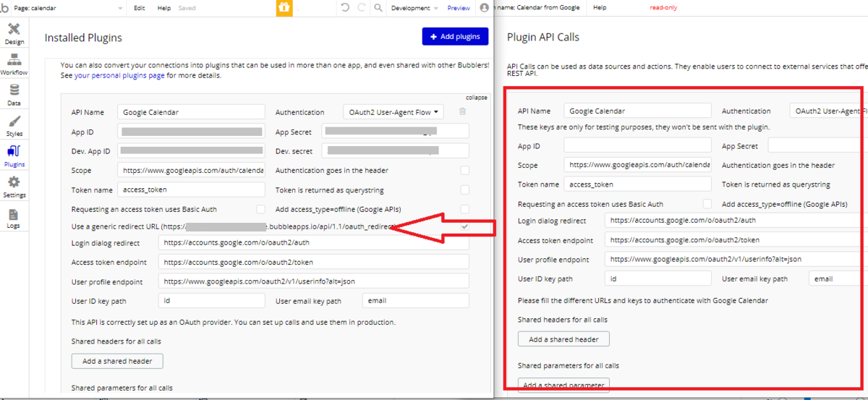Viewport: 868px width, 400px height.
Task: Click Add a shared header in Plugin API Calls
Action: point(563,339)
